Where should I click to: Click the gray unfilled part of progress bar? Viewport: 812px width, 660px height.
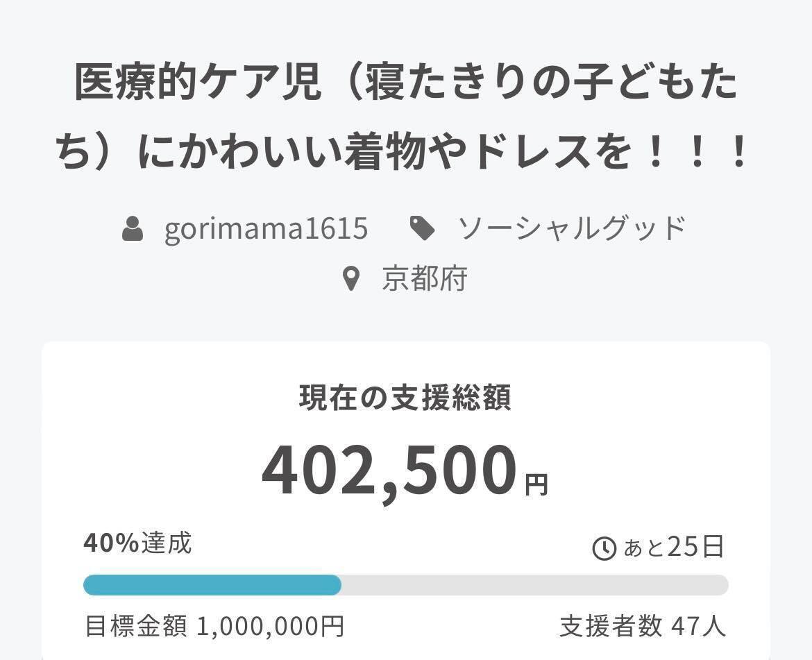point(534,585)
